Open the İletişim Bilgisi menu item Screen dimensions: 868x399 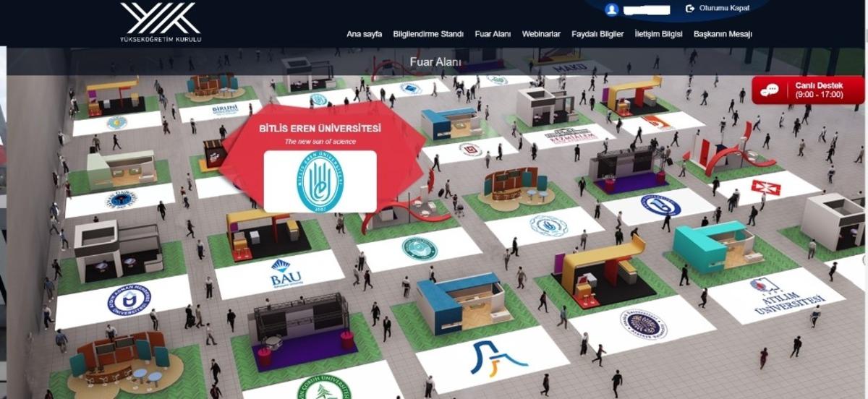658,34
